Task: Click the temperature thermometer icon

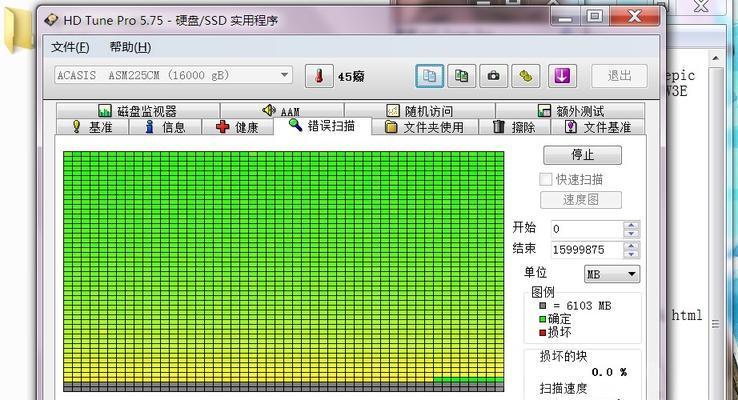Action: click(319, 76)
